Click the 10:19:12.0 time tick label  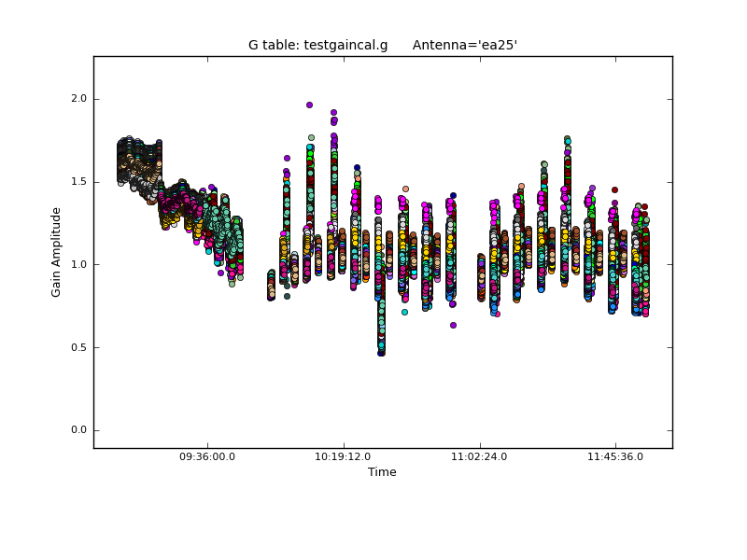344,457
